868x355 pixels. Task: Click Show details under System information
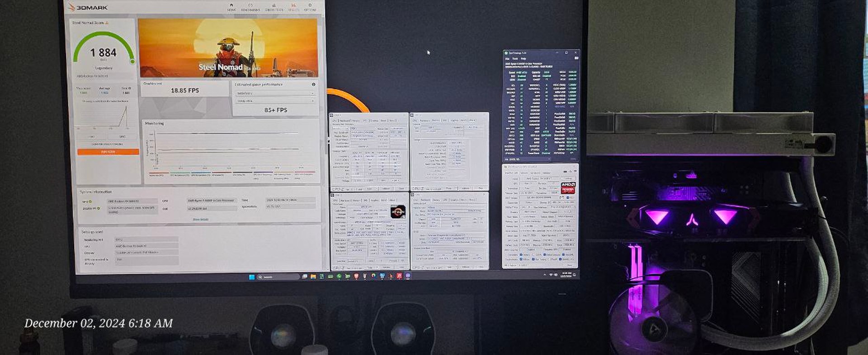click(x=200, y=219)
